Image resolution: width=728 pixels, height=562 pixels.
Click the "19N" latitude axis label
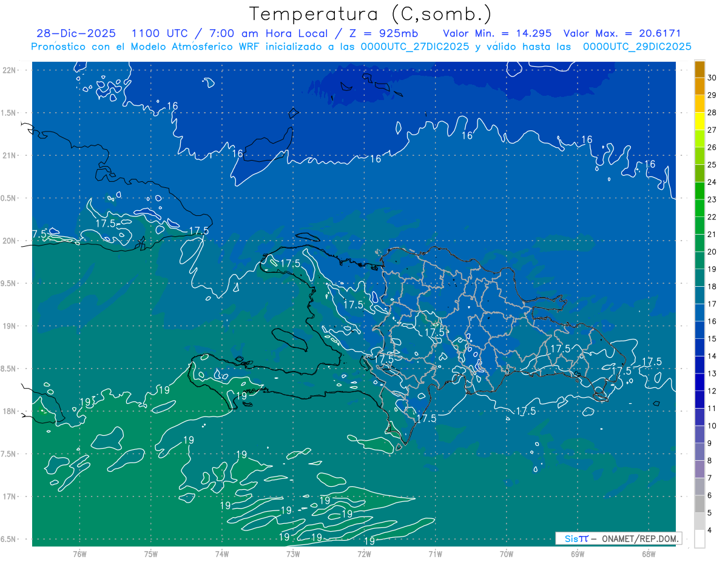pyautogui.click(x=10, y=326)
